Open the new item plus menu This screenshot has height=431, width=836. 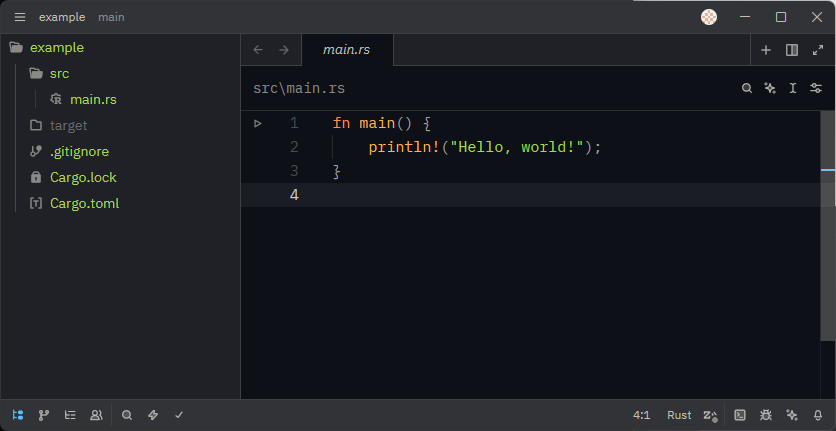(x=766, y=50)
